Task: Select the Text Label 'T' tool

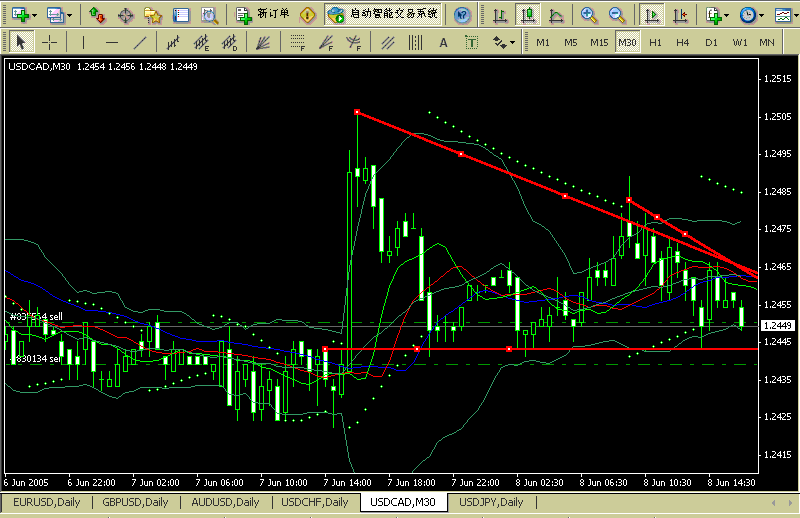Action: [x=471, y=43]
